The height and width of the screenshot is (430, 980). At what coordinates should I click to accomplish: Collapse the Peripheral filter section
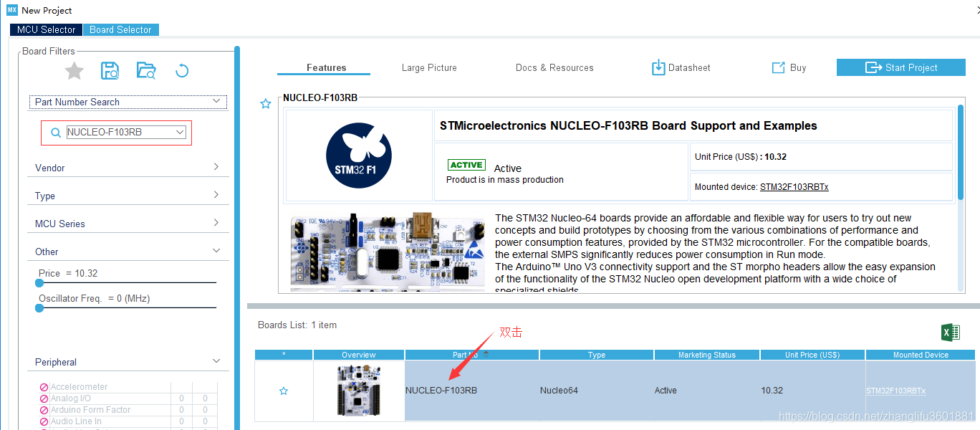216,361
